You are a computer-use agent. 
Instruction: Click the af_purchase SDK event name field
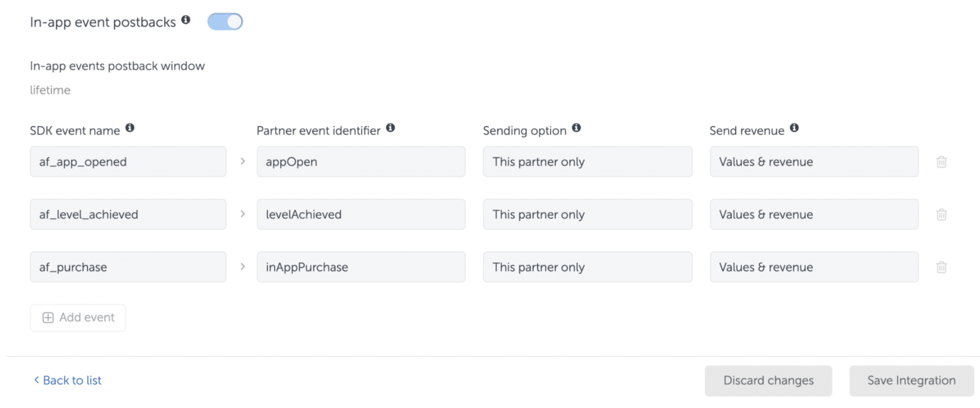pyautogui.click(x=128, y=266)
